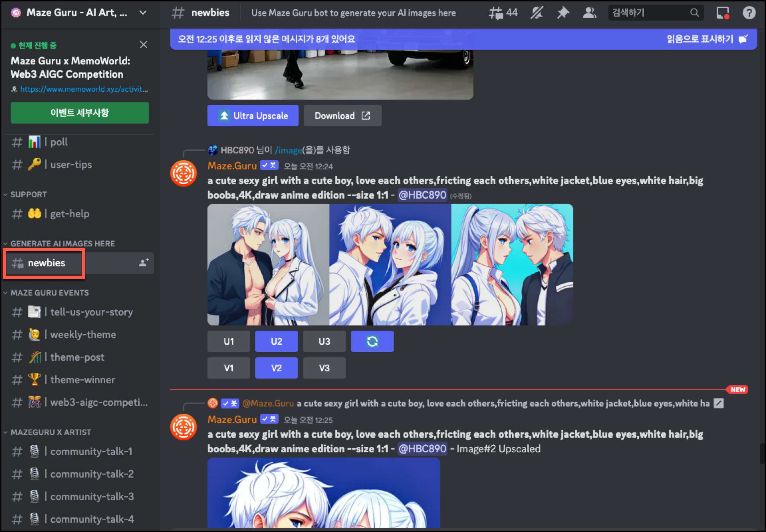Switch to community-talk-2 channel
Viewport: 766px width, 532px height.
92,474
